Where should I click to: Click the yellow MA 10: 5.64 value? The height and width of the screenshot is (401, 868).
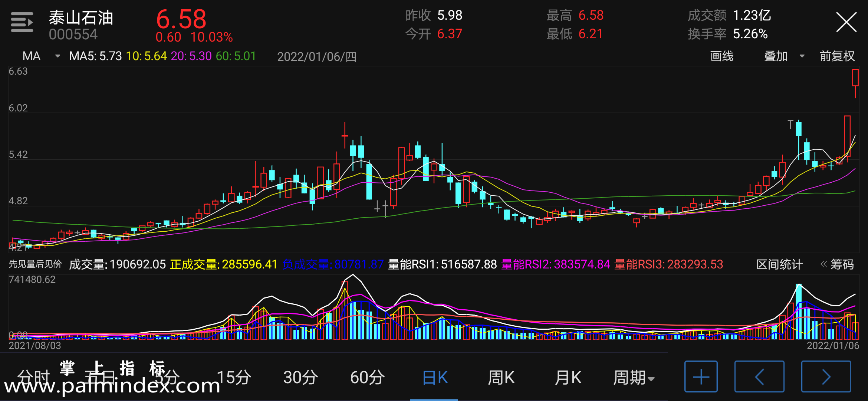(147, 56)
